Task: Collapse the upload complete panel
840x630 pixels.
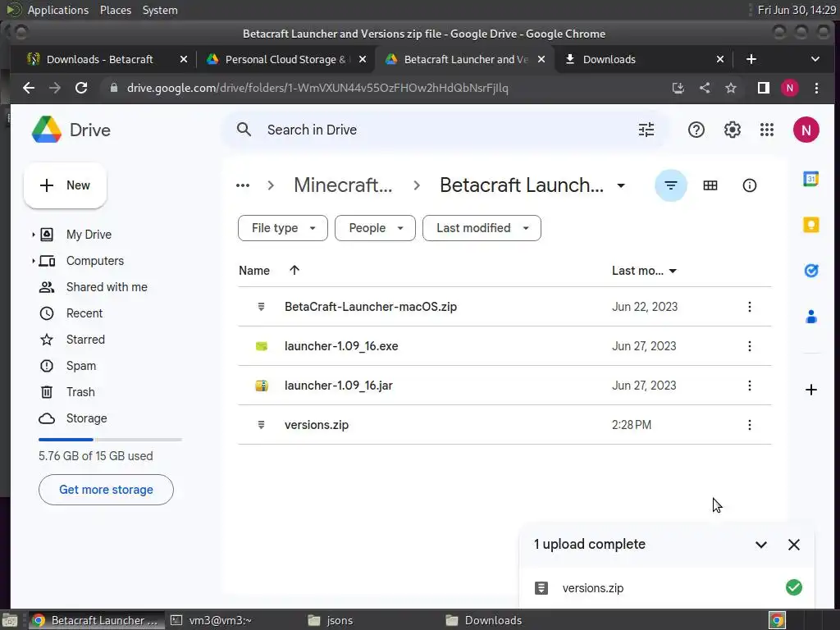Action: [x=760, y=545]
